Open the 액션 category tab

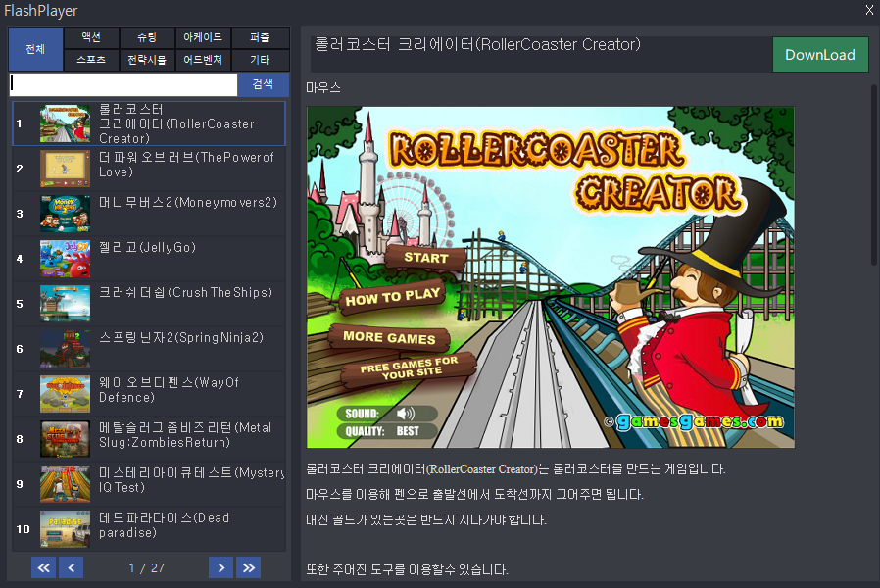[x=91, y=37]
